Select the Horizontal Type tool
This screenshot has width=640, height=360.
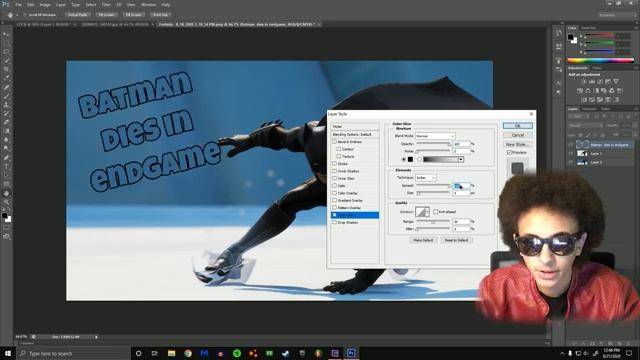[x=6, y=167]
